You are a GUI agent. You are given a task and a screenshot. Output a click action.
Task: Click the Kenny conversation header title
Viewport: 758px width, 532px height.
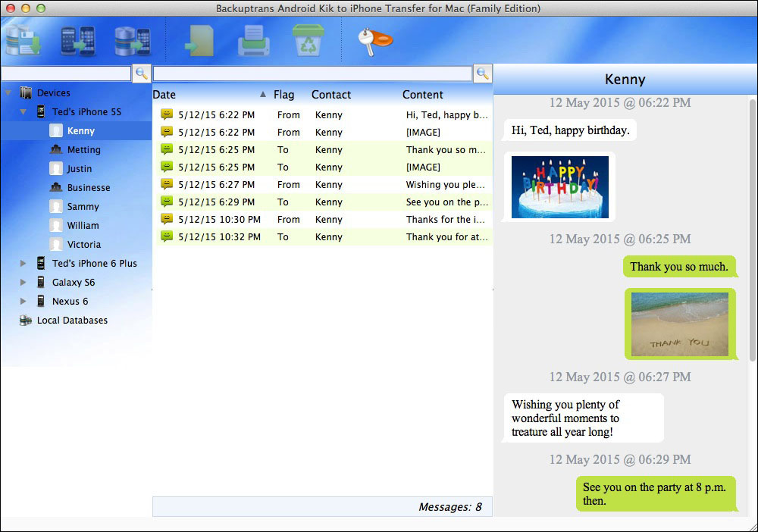[625, 80]
